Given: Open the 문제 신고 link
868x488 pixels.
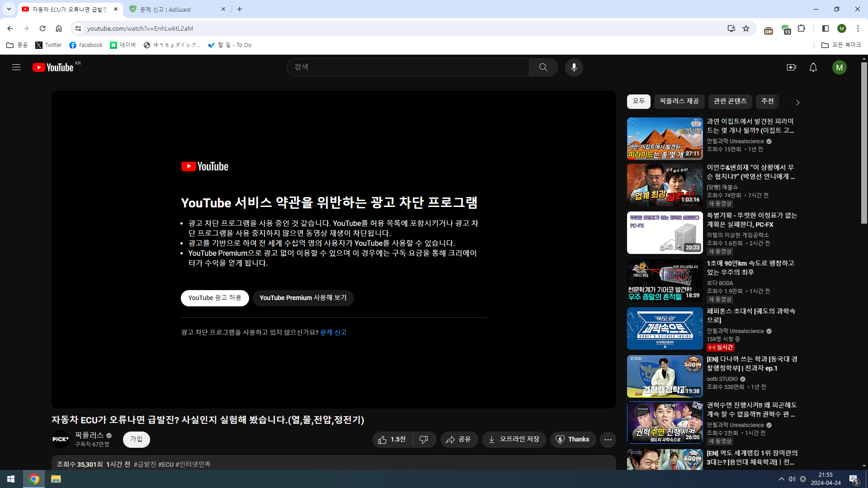Looking at the screenshot, I should [333, 332].
